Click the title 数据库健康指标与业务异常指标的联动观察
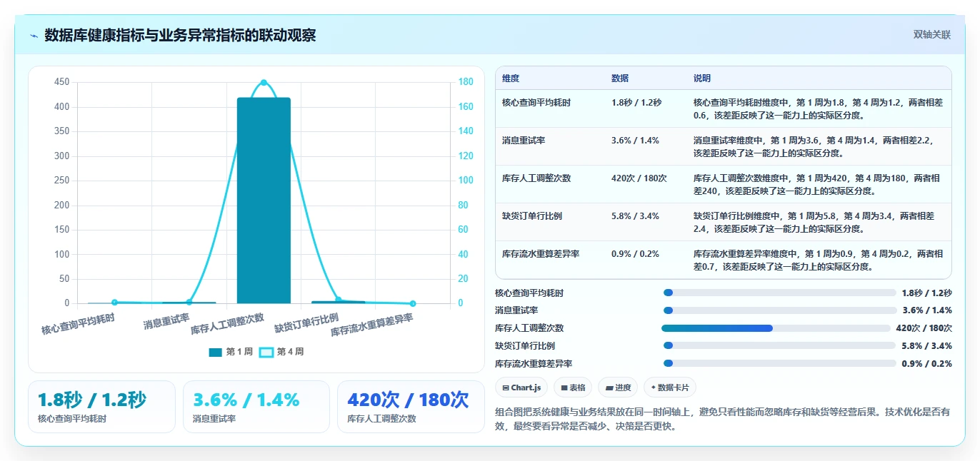 click(x=180, y=35)
